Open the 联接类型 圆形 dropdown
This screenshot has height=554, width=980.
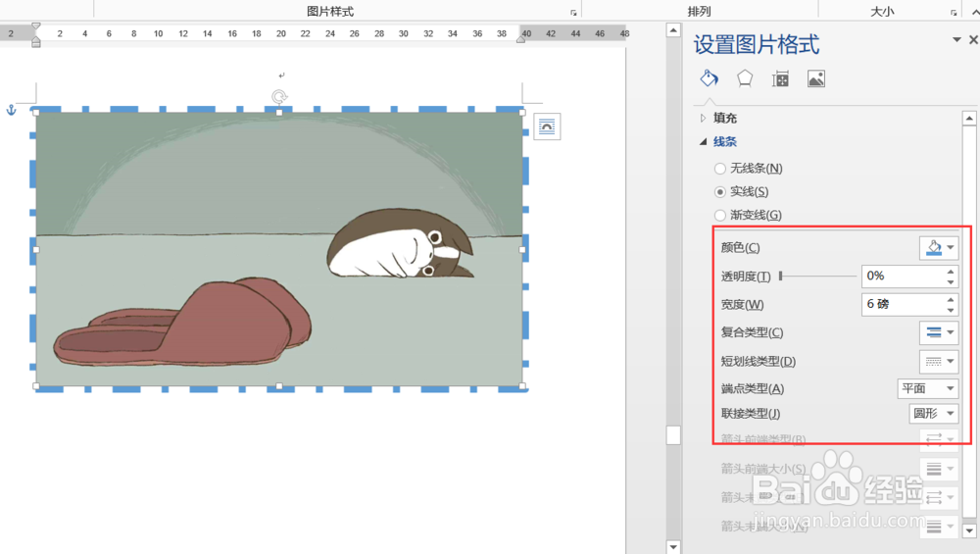[933, 414]
